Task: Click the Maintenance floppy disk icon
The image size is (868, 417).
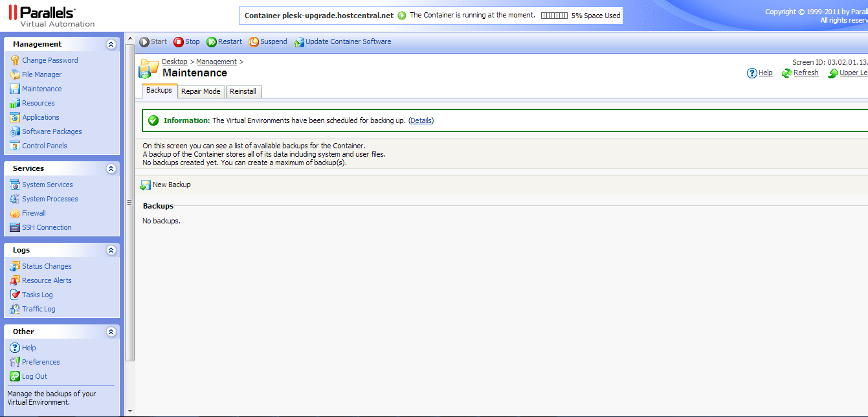Action: (15, 89)
